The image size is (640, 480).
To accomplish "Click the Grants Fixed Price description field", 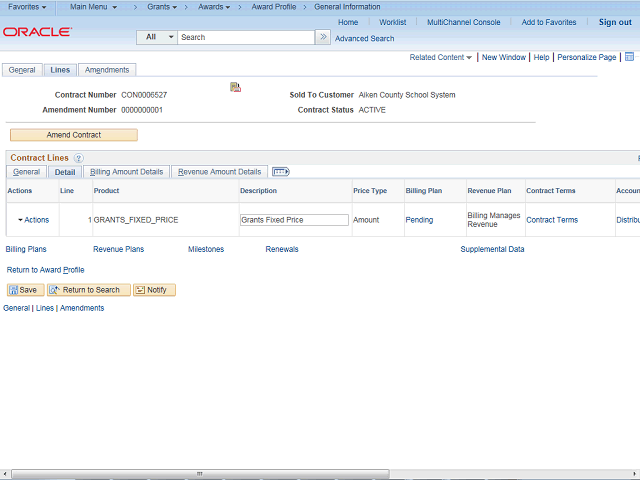I will 294,220.
